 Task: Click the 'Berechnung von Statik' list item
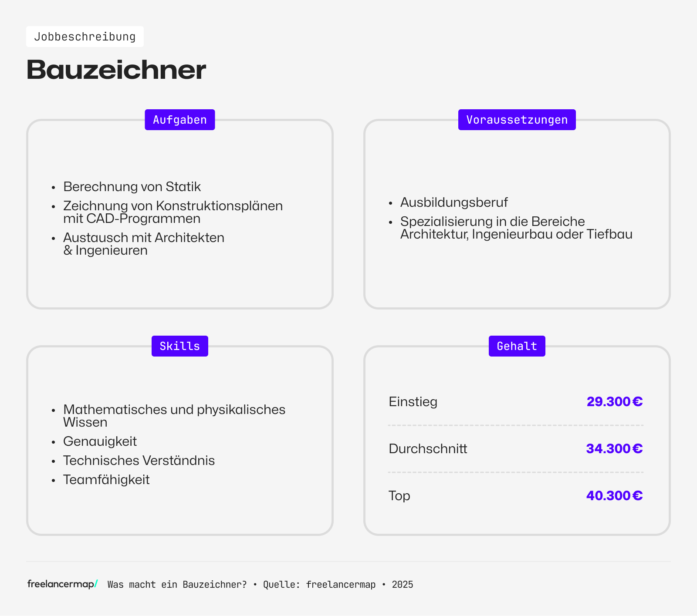pyautogui.click(x=132, y=187)
